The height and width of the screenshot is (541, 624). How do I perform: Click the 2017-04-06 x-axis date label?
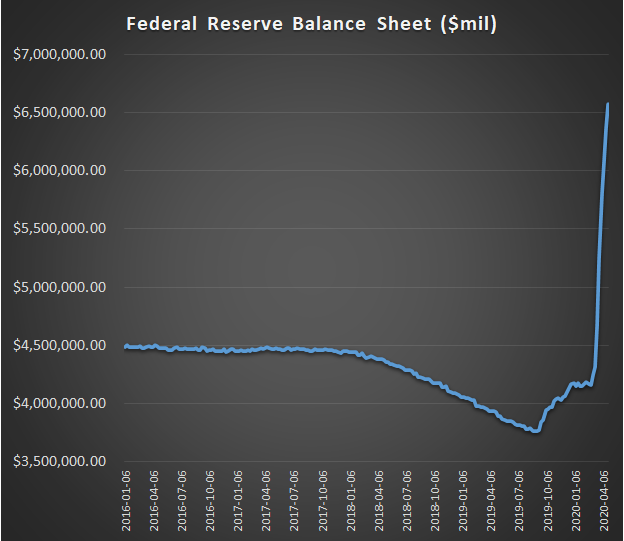(x=266, y=501)
